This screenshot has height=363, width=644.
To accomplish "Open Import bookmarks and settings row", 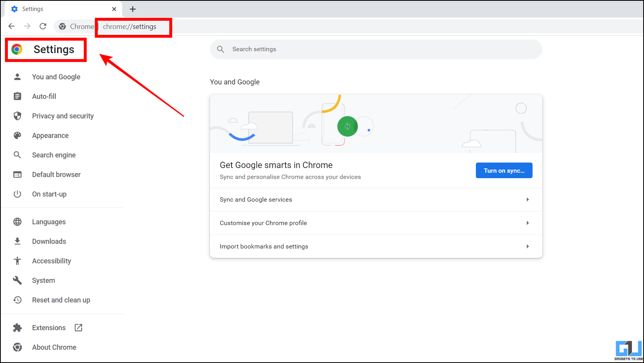I will coord(376,247).
